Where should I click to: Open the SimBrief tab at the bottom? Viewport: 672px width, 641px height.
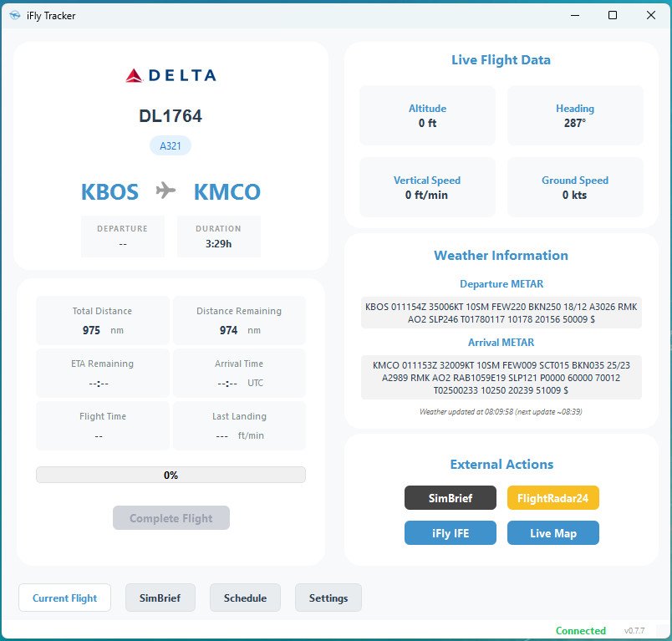coord(160,598)
